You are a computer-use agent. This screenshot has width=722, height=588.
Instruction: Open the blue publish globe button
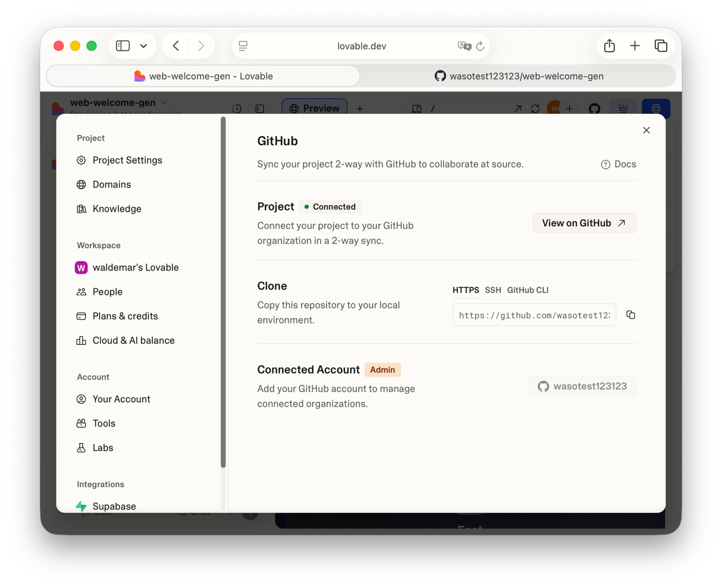pos(656,108)
